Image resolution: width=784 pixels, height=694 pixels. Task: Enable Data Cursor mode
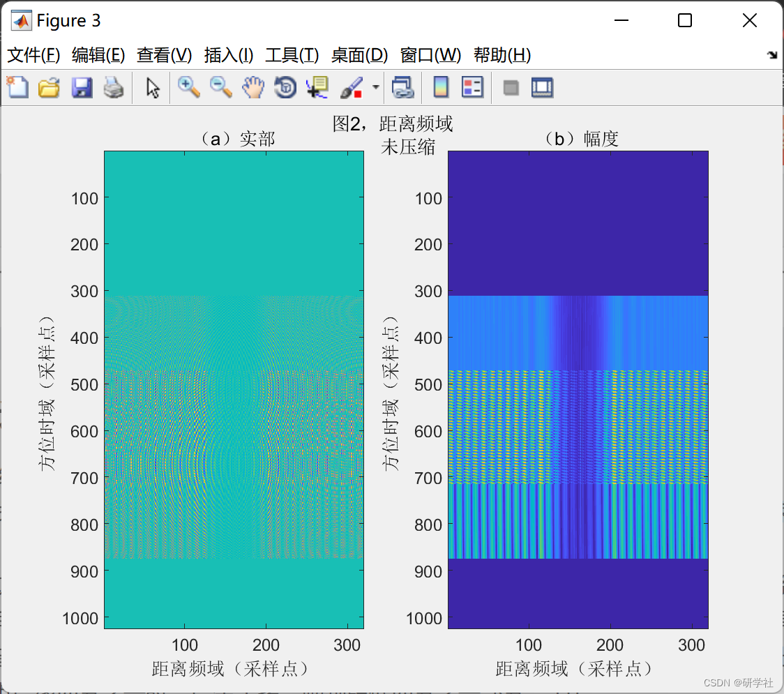click(x=317, y=87)
